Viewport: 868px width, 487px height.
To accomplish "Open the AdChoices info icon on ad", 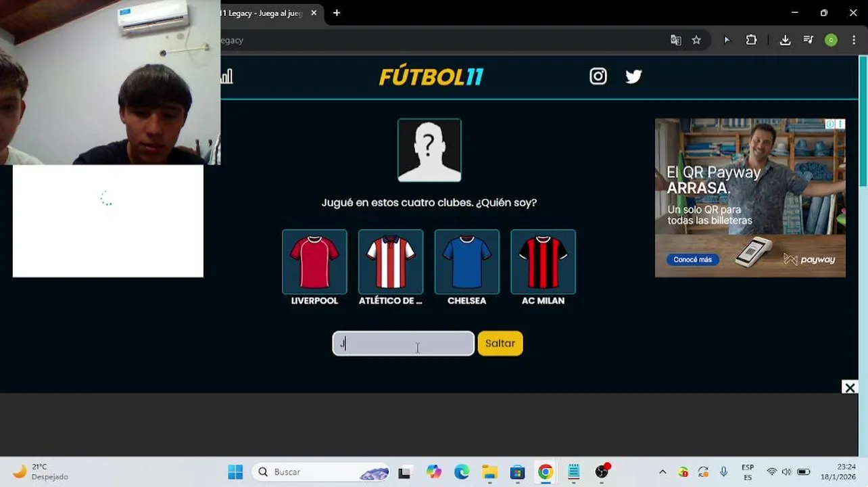I will [829, 124].
